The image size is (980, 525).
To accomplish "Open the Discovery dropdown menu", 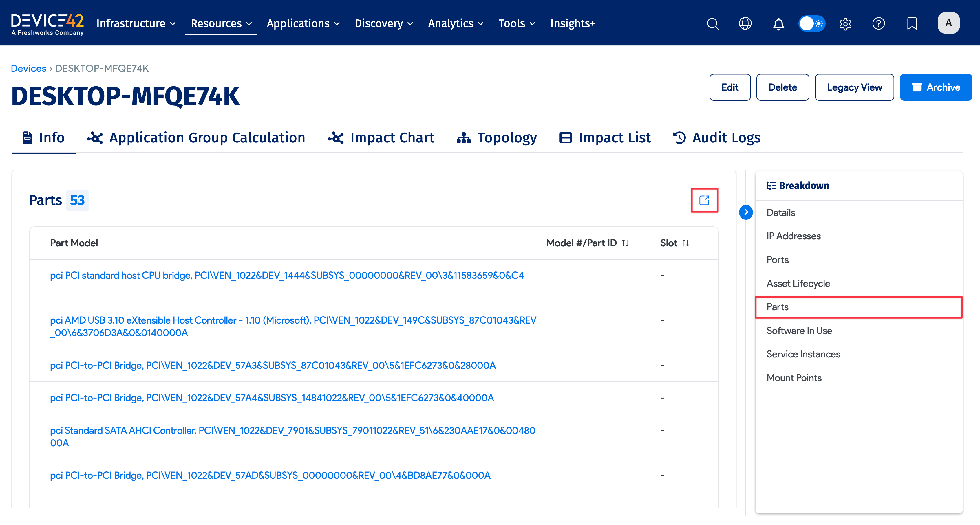I will 383,23.
